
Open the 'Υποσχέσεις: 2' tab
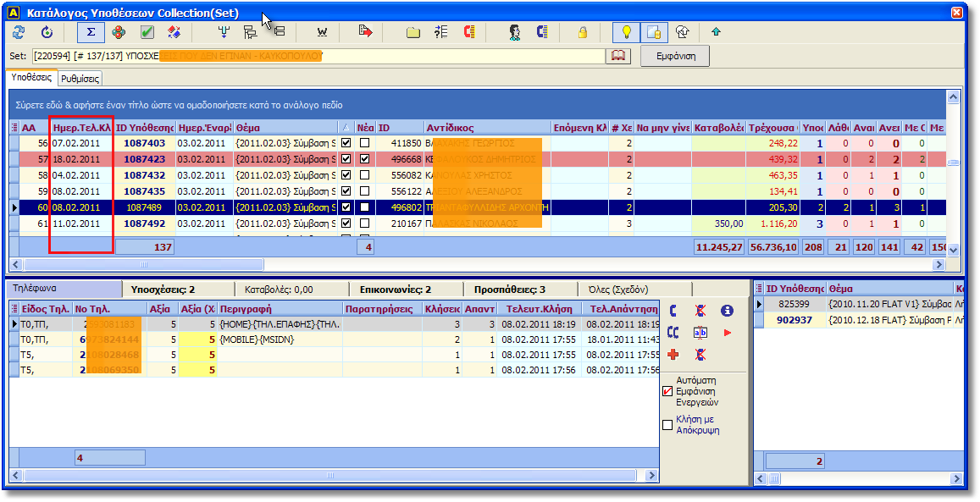[x=178, y=289]
